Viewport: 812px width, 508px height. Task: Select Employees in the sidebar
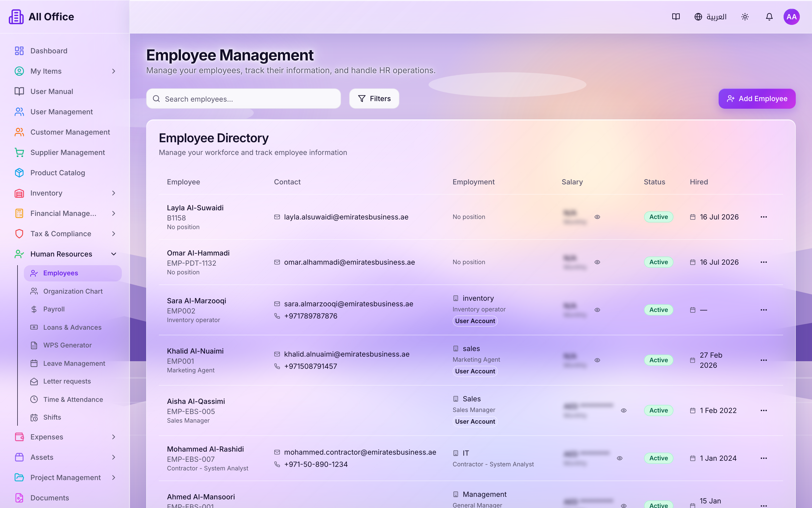73,273
